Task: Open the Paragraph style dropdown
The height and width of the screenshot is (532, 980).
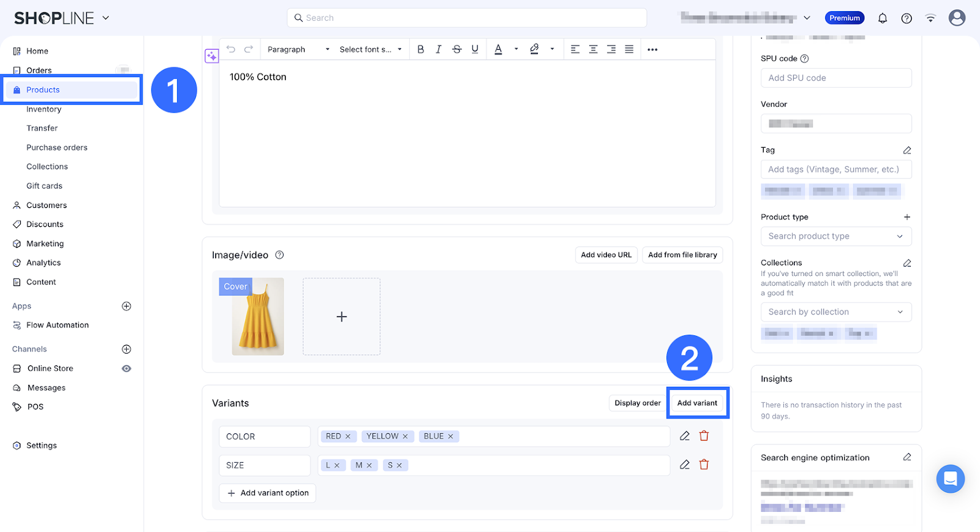Action: click(298, 50)
